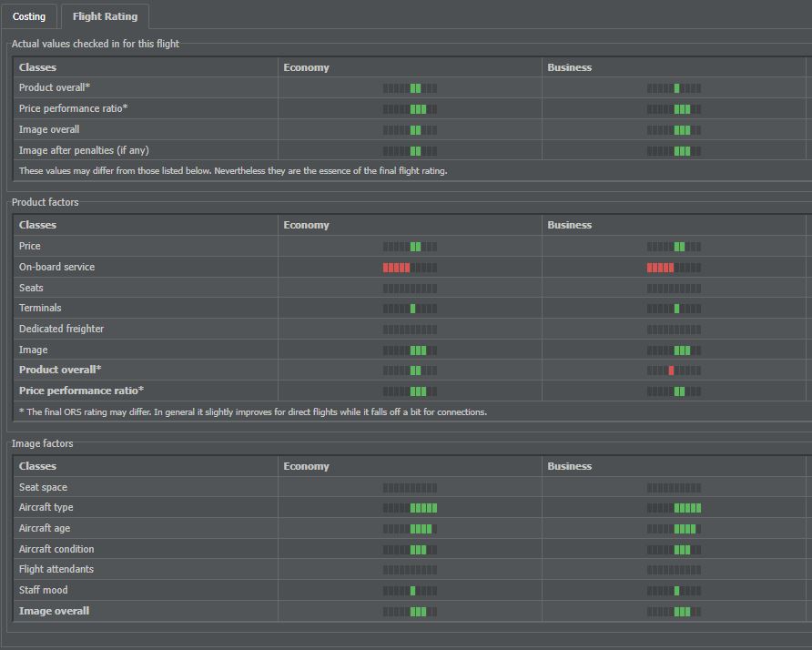The image size is (812, 650).
Task: Click the Business header in the Actual values table
Action: pos(569,67)
